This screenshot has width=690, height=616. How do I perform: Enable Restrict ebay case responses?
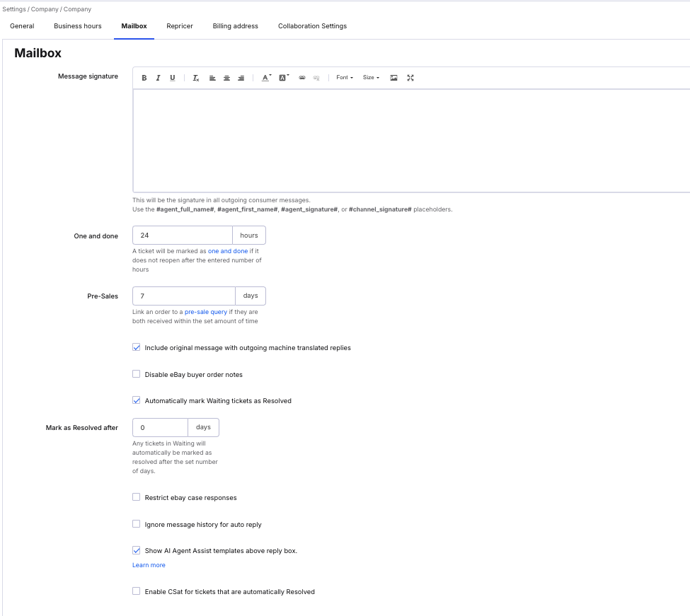[137, 497]
